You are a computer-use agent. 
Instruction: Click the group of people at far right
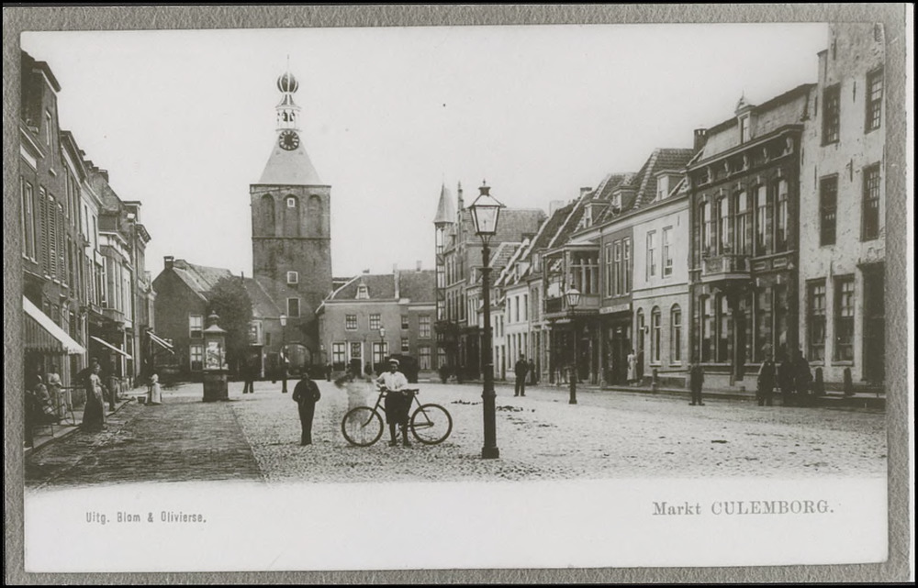click(785, 377)
